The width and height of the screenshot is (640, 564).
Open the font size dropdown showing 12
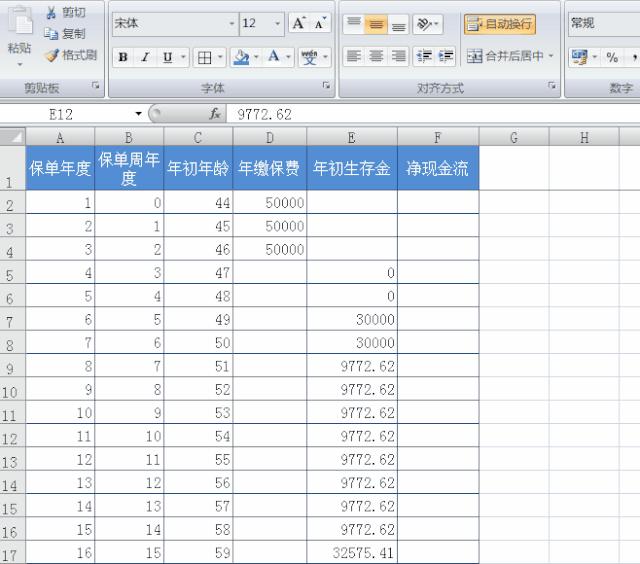tap(277, 23)
